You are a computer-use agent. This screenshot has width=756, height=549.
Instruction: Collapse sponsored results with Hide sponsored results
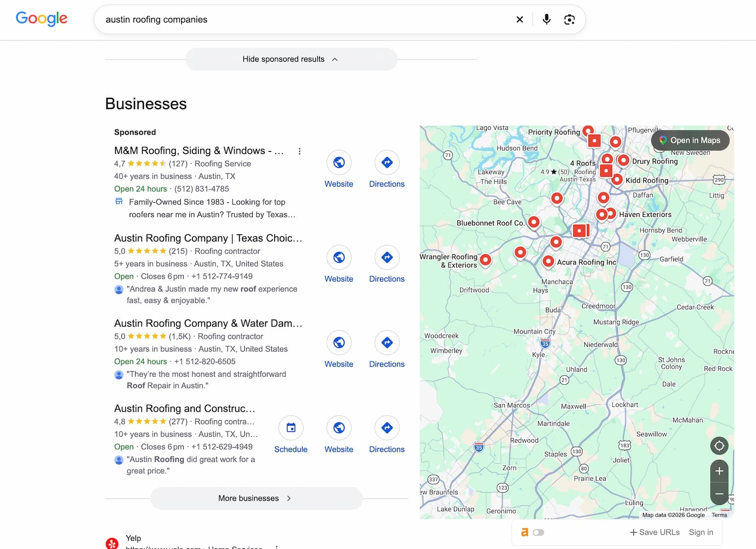click(291, 59)
